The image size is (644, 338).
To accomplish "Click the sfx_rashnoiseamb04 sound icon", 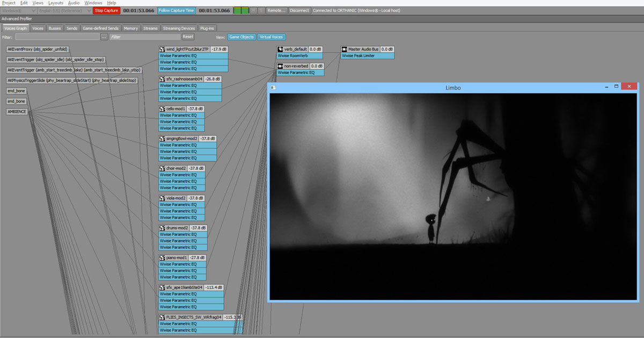I will 162,79.
